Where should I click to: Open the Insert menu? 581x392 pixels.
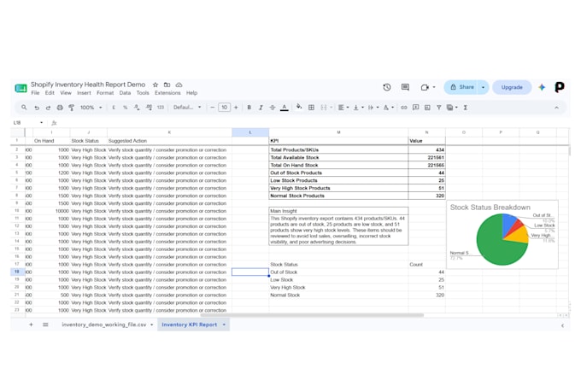(84, 93)
